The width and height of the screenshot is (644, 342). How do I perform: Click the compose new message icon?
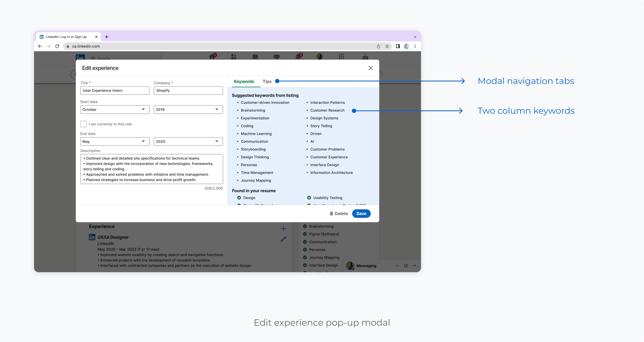tap(406, 266)
